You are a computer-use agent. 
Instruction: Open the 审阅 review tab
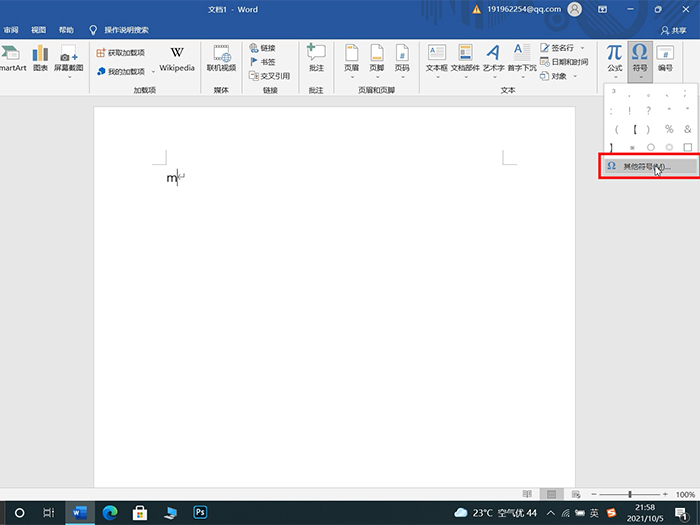11,30
